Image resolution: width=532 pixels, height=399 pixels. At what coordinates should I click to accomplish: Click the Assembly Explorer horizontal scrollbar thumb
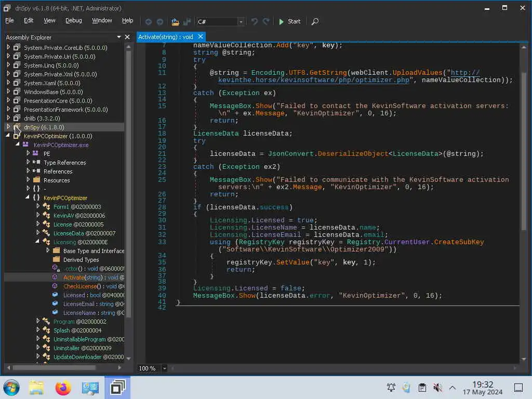54,367
